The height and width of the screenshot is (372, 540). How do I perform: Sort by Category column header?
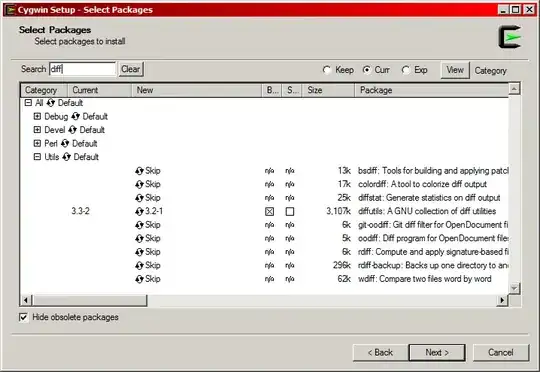click(x=44, y=90)
